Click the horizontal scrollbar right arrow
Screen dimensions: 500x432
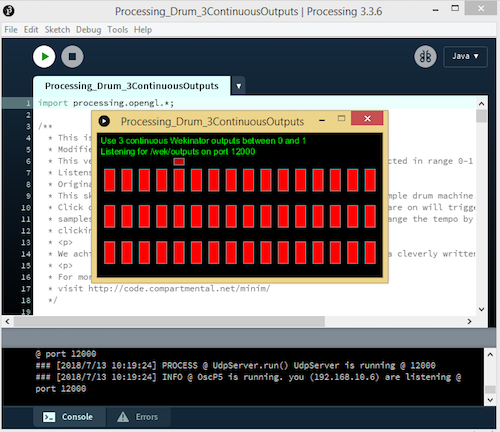pyautogui.click(x=469, y=321)
